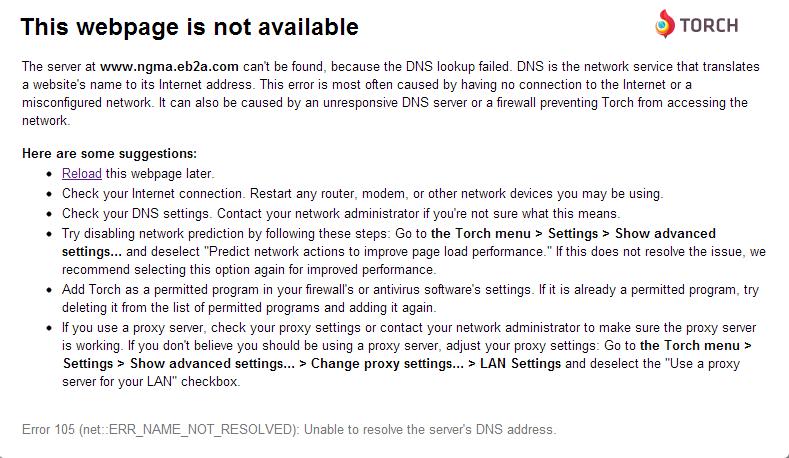Viewport: 789px width, 458px height.
Task: Click the bold "LAN Settings" text
Action: pyautogui.click(x=520, y=363)
